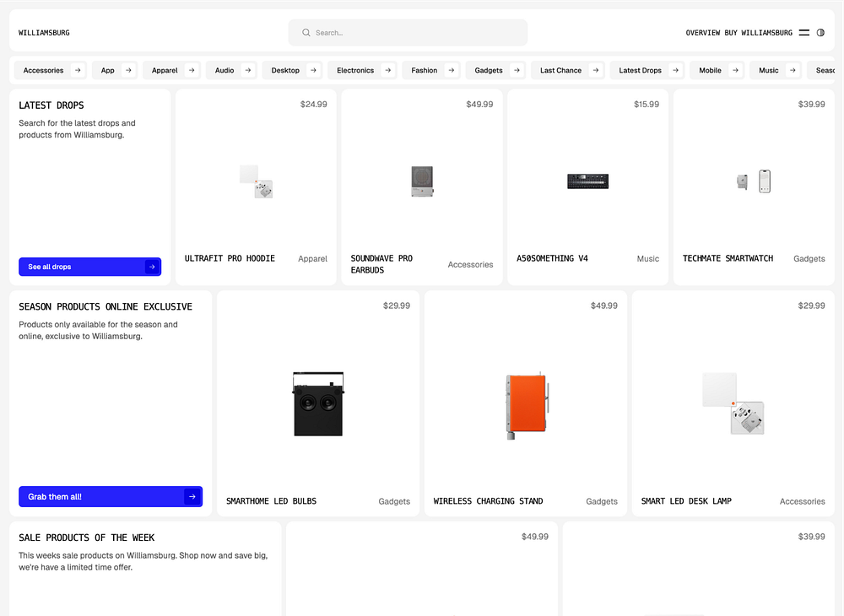Click the $24.99 price on hoodie card
Viewport: 844px width, 616px height.
[314, 105]
